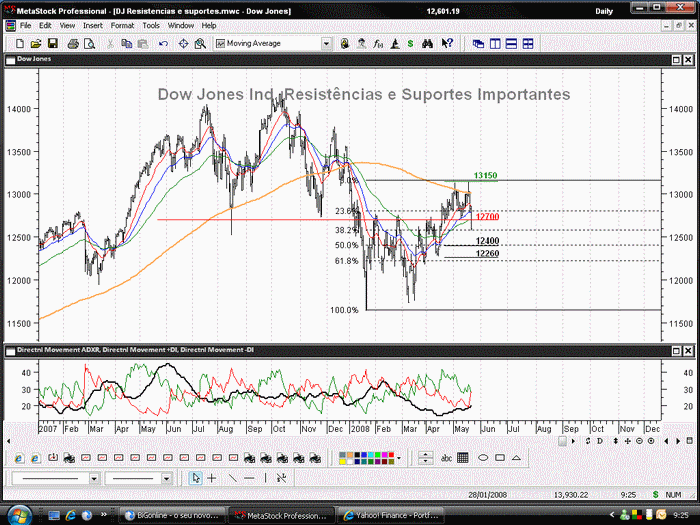
Task: Pick the yellow color swatch
Action: (x=342, y=461)
